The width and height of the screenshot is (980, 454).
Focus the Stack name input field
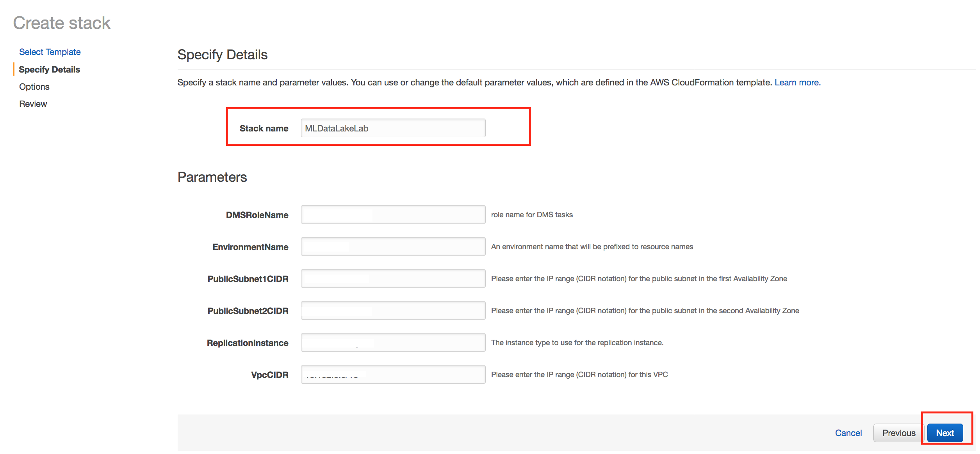click(x=393, y=128)
